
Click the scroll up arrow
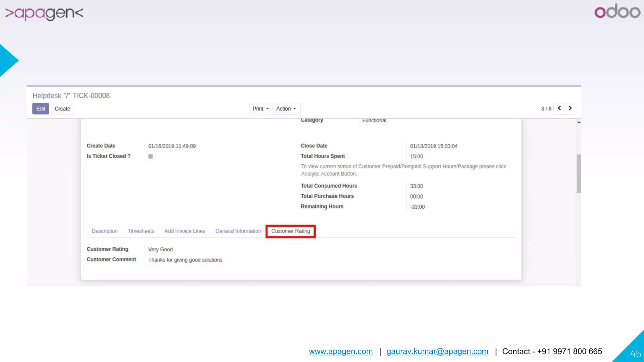579,122
